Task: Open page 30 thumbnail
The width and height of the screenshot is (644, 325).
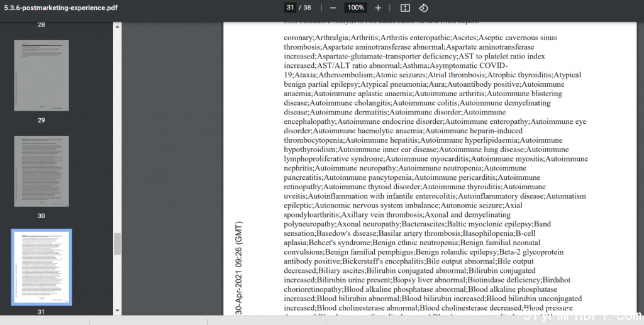Action: pyautogui.click(x=42, y=171)
